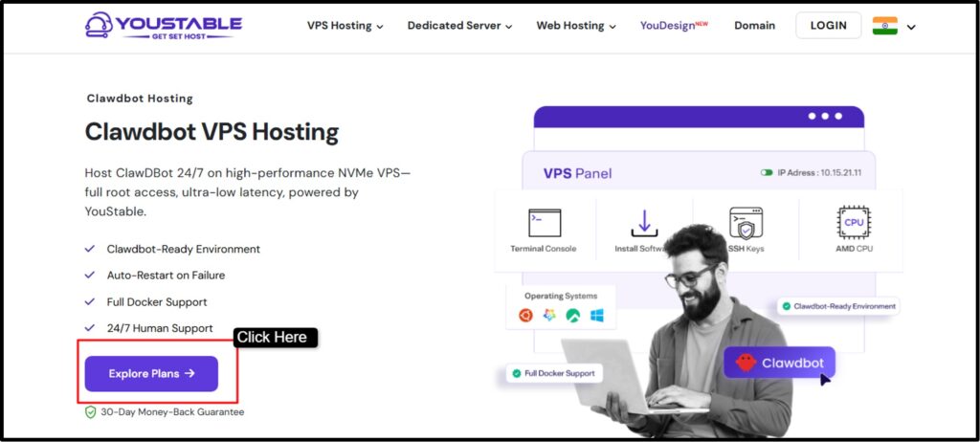Click the SSH Keys shield icon
The width and height of the screenshot is (980, 442).
pyautogui.click(x=746, y=223)
